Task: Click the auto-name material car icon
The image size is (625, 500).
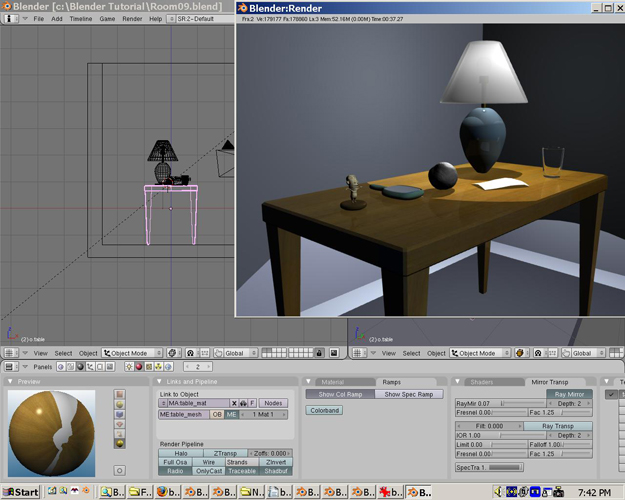Action: (241, 403)
